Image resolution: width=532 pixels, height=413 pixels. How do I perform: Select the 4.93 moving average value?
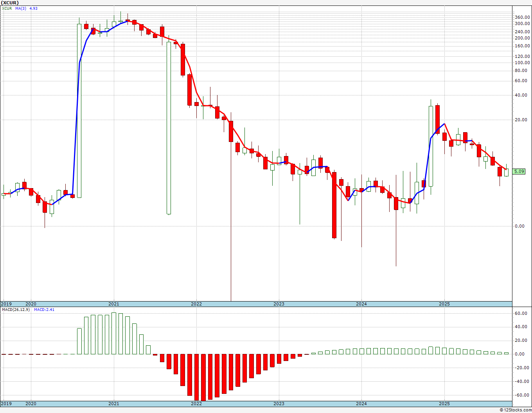click(x=34, y=8)
